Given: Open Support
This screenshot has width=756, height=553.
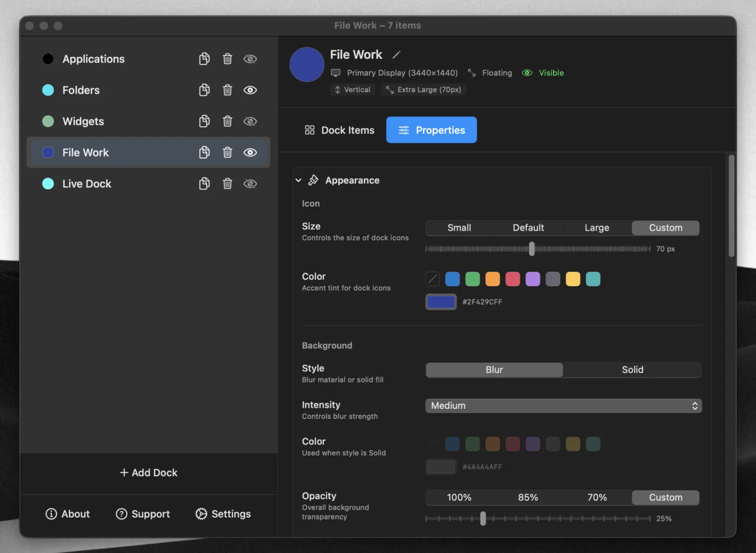Looking at the screenshot, I should (143, 514).
